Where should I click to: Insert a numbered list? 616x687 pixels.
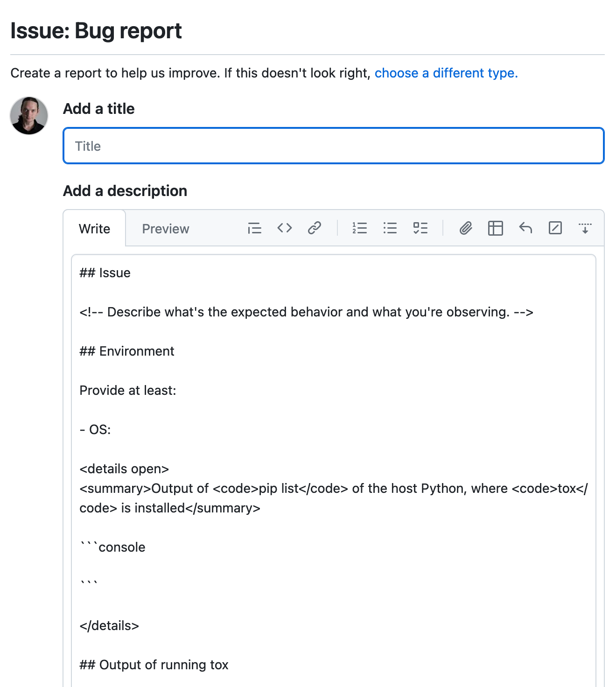pyautogui.click(x=359, y=228)
